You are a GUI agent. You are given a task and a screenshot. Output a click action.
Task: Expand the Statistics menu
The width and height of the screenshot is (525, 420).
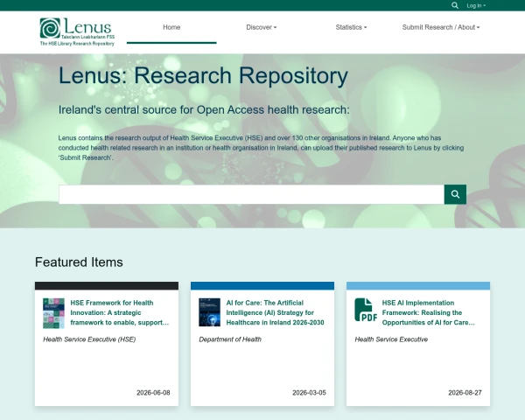click(x=351, y=27)
